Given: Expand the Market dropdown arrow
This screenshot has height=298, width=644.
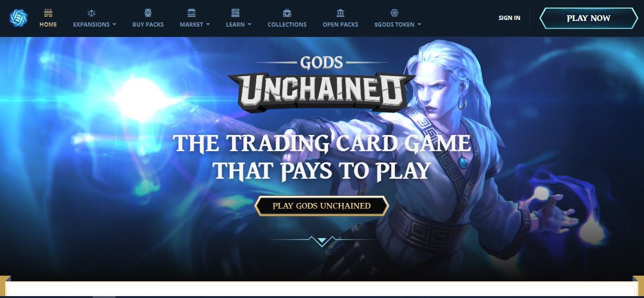Looking at the screenshot, I should (208, 25).
